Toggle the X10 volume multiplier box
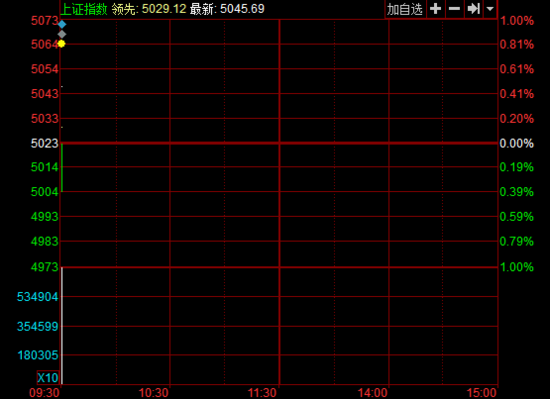The height and width of the screenshot is (399, 550). 48,378
